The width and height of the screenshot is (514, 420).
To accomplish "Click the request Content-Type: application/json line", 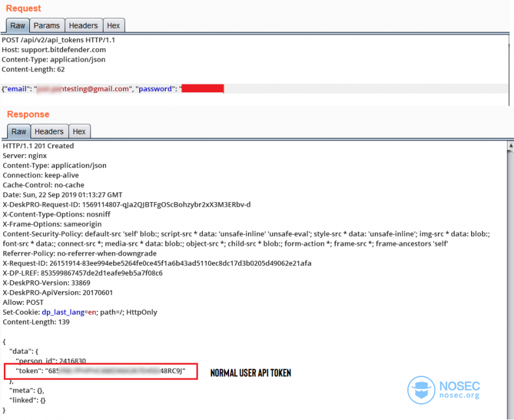I will (x=53, y=60).
